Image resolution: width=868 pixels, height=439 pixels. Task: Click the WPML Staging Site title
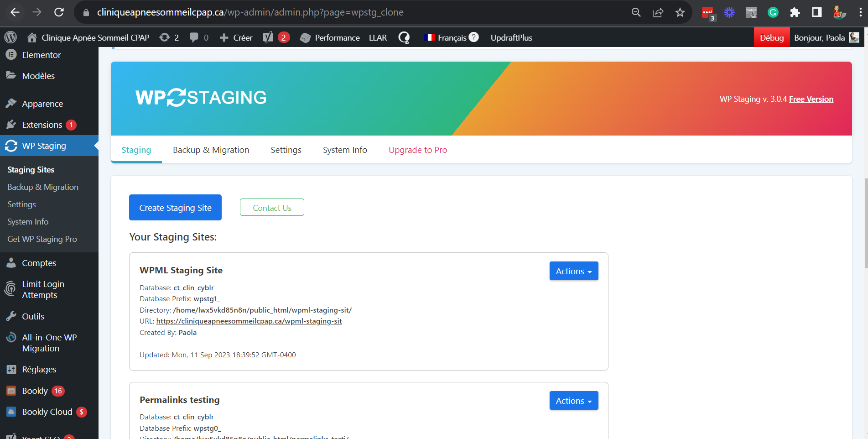pos(181,270)
